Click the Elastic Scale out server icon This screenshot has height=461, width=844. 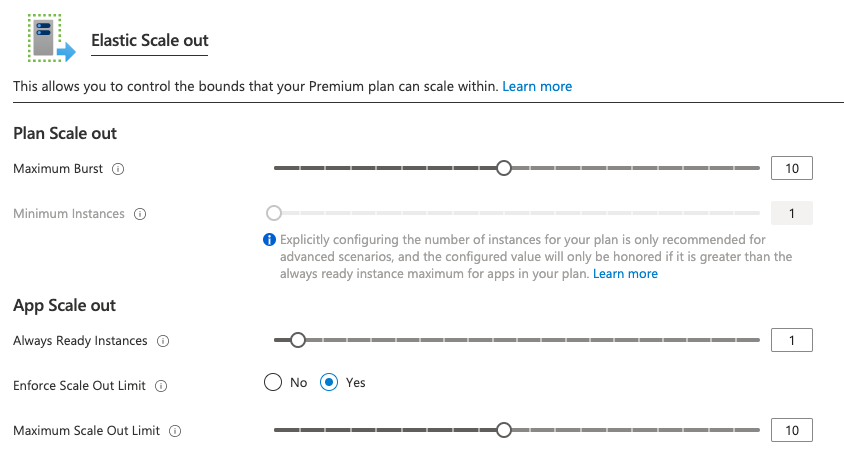[x=52, y=38]
